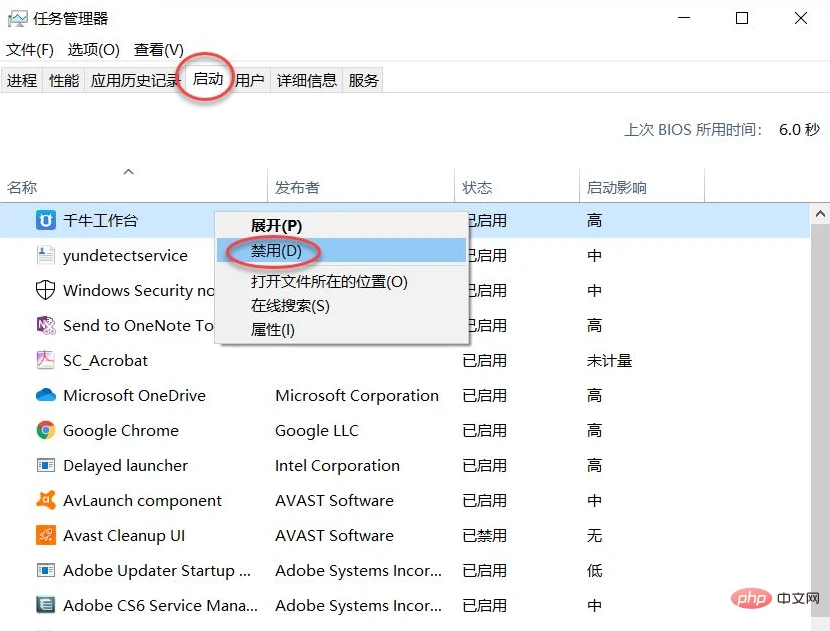830x631 pixels.
Task: Minimize the Task Manager window
Action: pyautogui.click(x=684, y=18)
